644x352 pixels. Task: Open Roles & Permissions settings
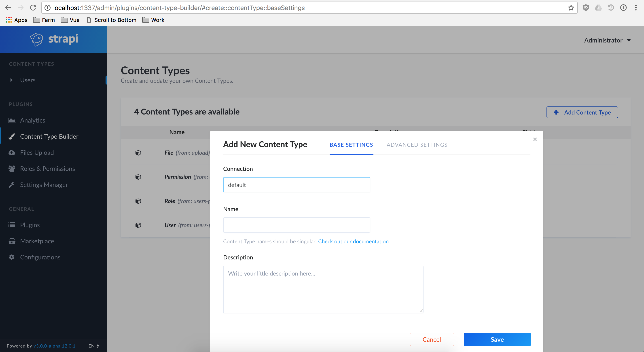pyautogui.click(x=47, y=168)
